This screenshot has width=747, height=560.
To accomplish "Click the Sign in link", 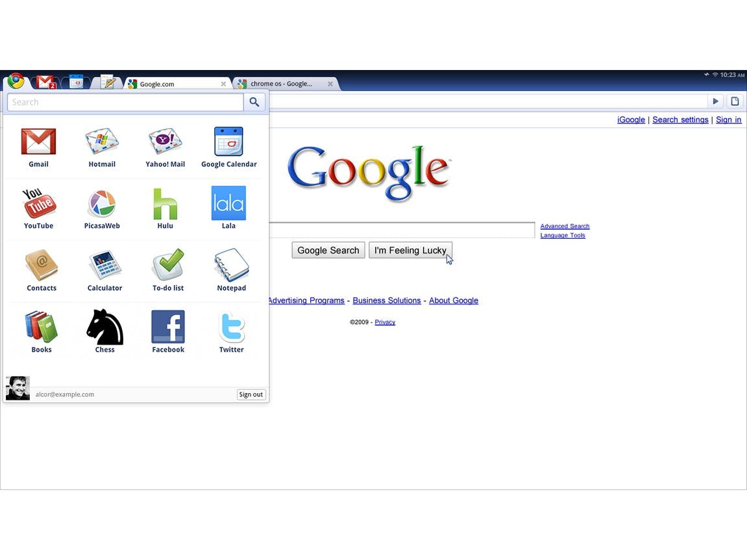I will 728,119.
